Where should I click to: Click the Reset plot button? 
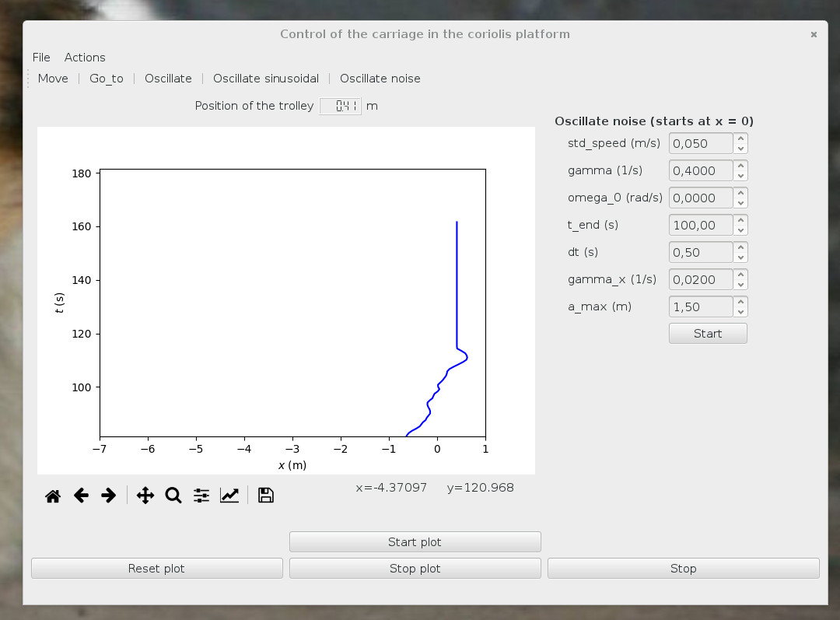(156, 569)
